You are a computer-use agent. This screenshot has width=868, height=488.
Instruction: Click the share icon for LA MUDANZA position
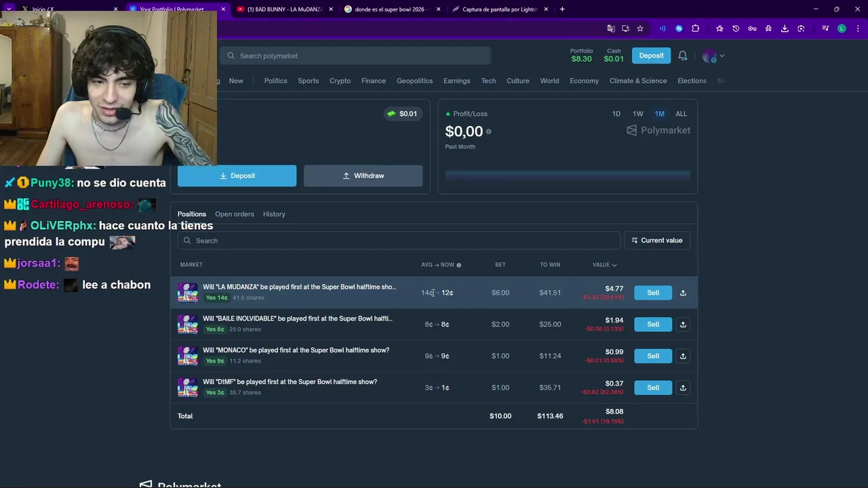[x=683, y=293]
